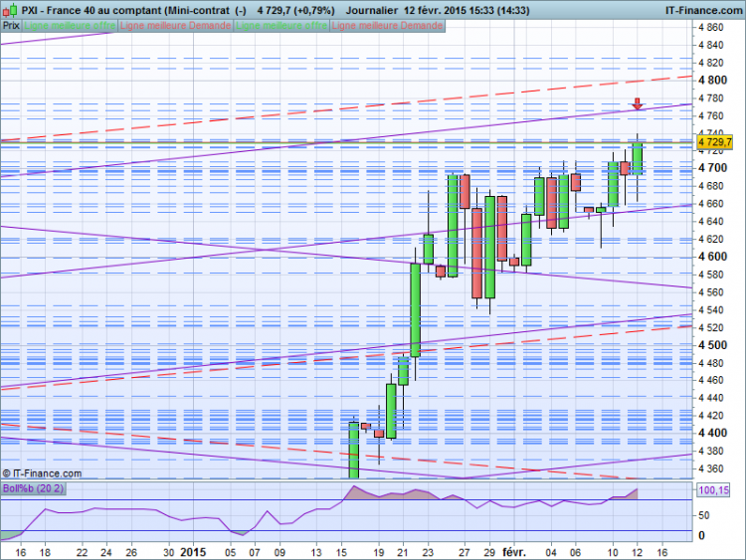Select the févr. month label on time axis
The image size is (746, 560).
pos(514,552)
